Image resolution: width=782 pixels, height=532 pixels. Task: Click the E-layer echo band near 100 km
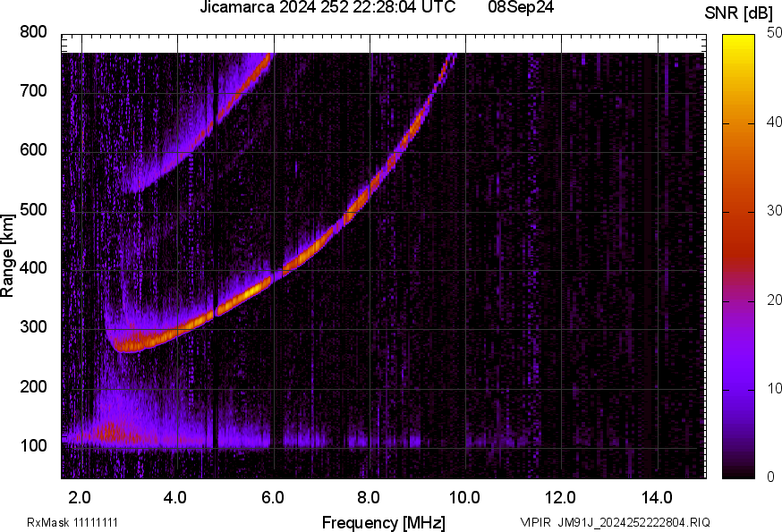click(240, 439)
